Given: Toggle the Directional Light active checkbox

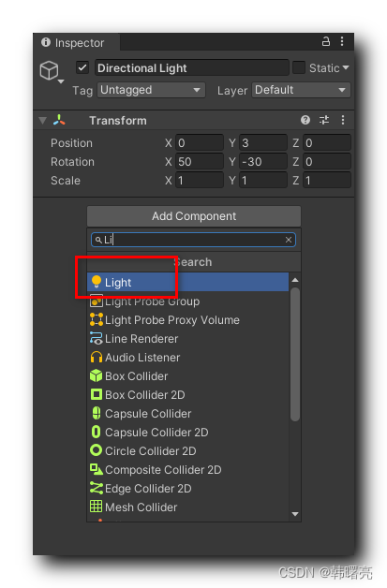Looking at the screenshot, I should tap(82, 67).
